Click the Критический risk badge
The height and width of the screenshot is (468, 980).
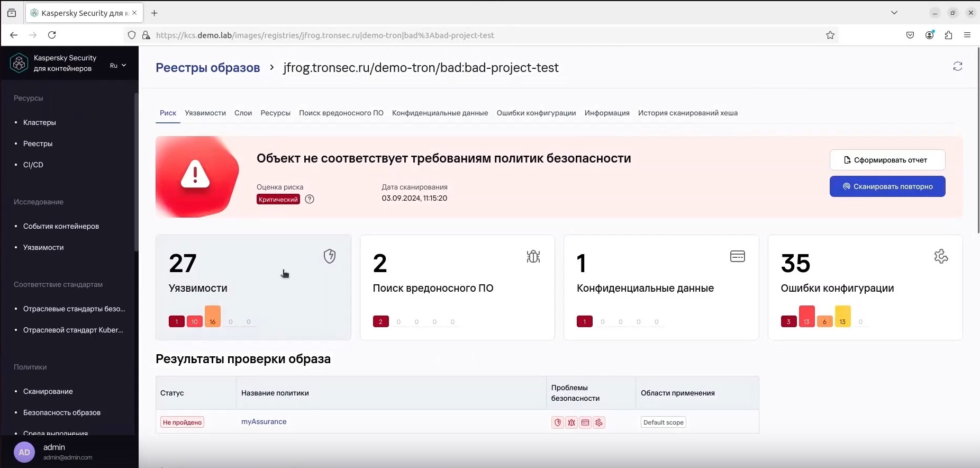(x=278, y=200)
